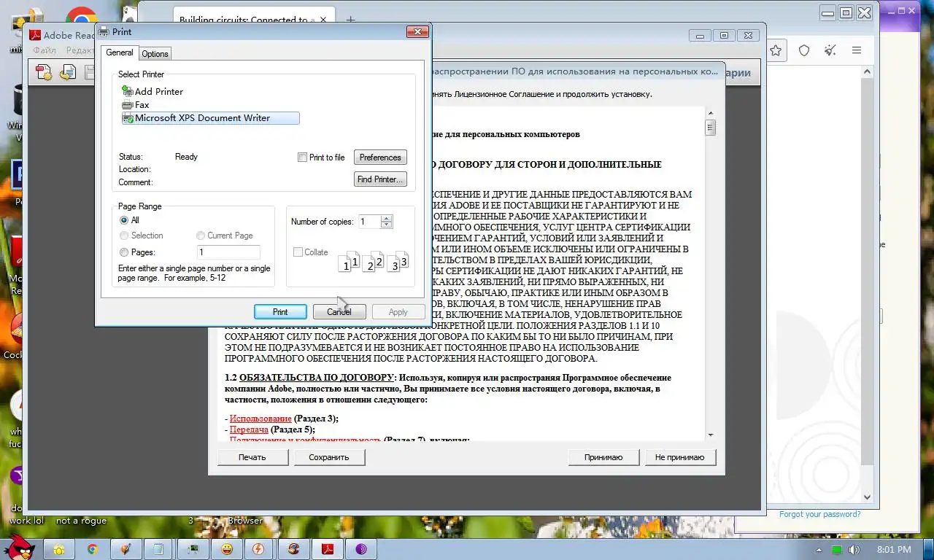
Task: Click the Pages range input field
Action: coord(228,252)
